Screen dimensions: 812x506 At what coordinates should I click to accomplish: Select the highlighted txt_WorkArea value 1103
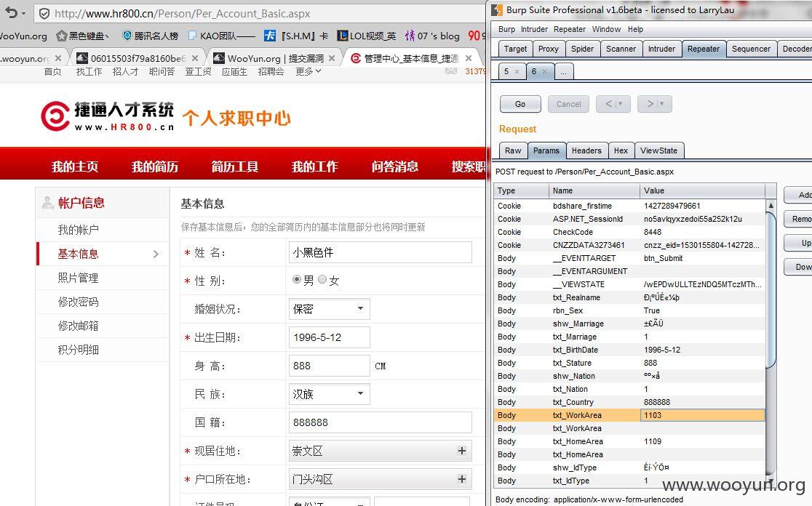(702, 415)
